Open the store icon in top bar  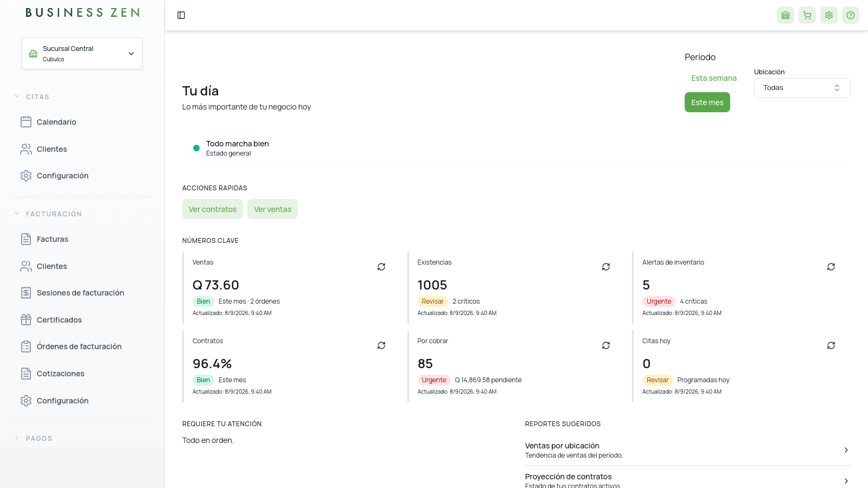coord(786,15)
